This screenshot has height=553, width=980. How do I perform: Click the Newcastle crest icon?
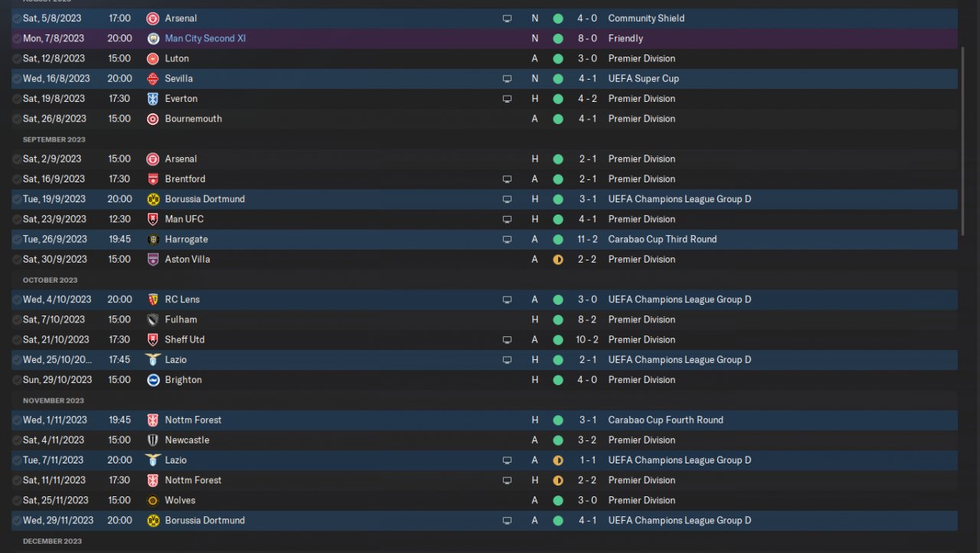tap(152, 440)
